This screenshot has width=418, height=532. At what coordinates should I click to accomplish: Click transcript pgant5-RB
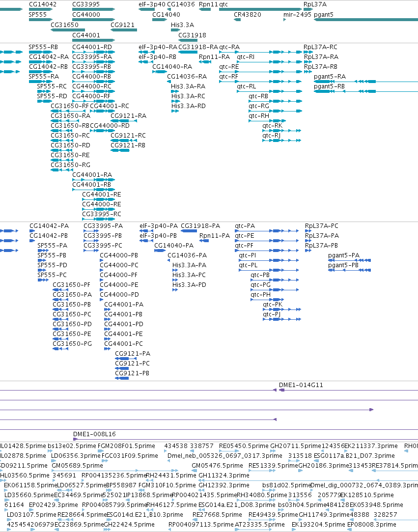(329, 86)
